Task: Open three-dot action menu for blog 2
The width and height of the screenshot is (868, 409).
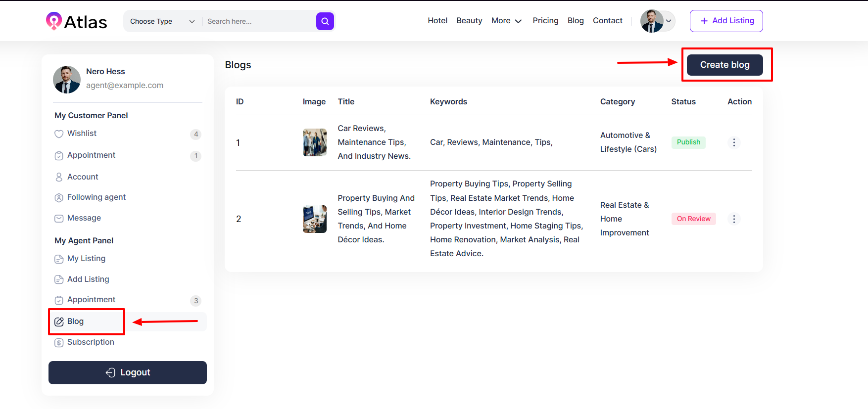Action: click(734, 219)
